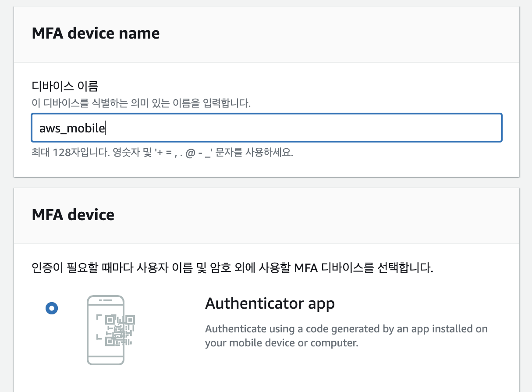Click the 디바이스 이름 field label
This screenshot has height=392, width=532.
(64, 86)
